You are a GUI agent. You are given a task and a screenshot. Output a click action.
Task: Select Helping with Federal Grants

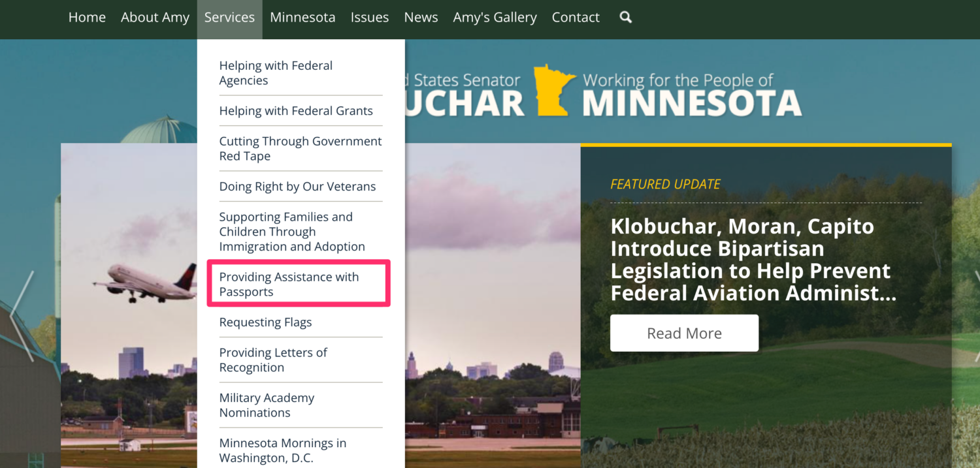pos(296,110)
